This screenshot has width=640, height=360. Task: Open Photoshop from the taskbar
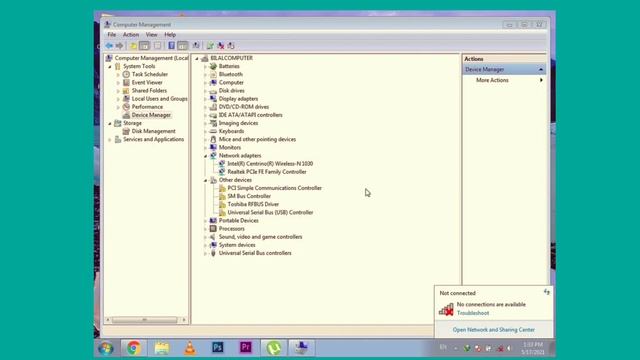[218, 348]
